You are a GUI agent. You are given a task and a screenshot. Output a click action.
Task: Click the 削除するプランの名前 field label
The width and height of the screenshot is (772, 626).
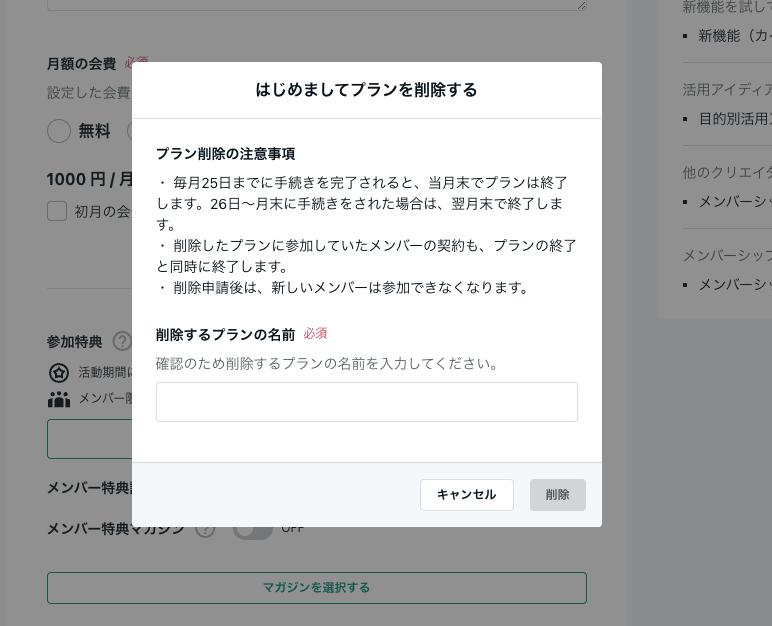225,334
